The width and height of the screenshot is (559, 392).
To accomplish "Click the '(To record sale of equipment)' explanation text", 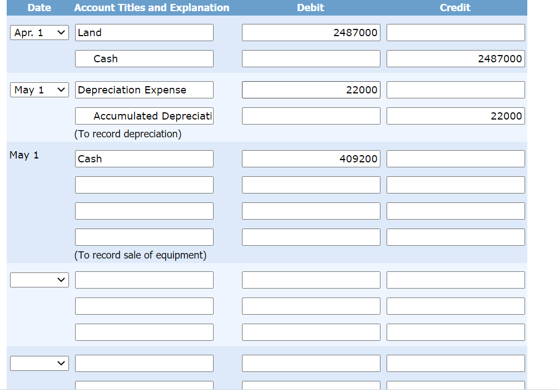I will coord(140,255).
